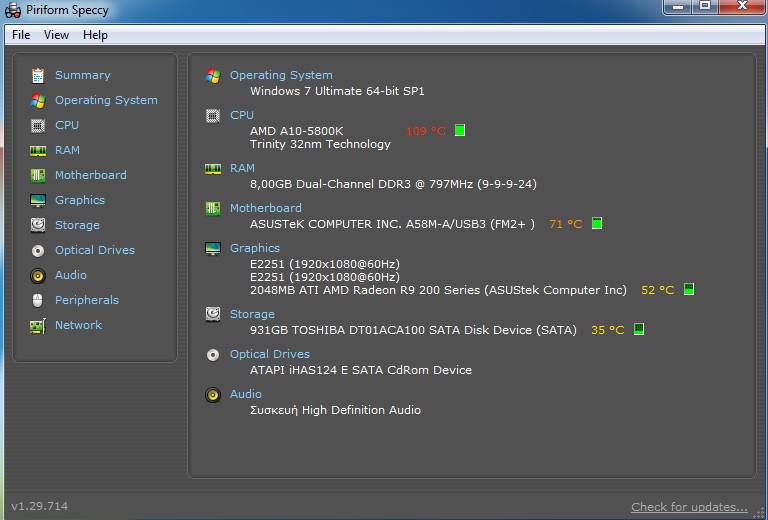768x520 pixels.
Task: Click the RAM heading in summary panel
Action: 242,168
